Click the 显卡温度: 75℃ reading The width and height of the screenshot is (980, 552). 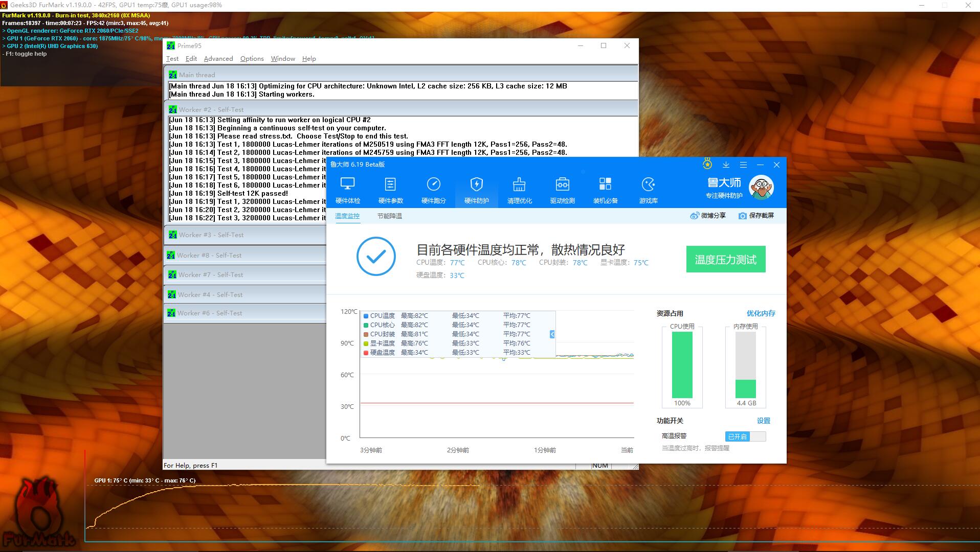(625, 263)
